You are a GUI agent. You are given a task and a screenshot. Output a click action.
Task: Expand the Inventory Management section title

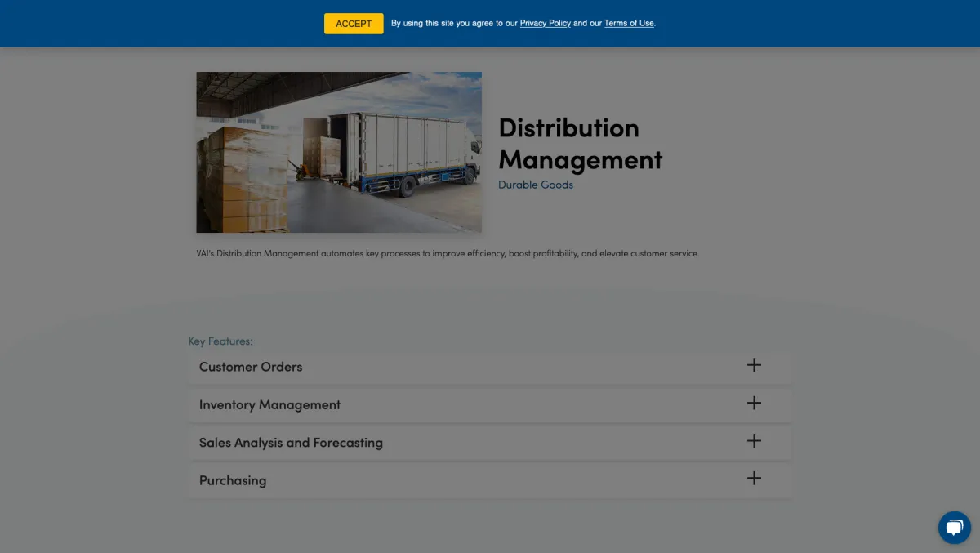pos(269,405)
